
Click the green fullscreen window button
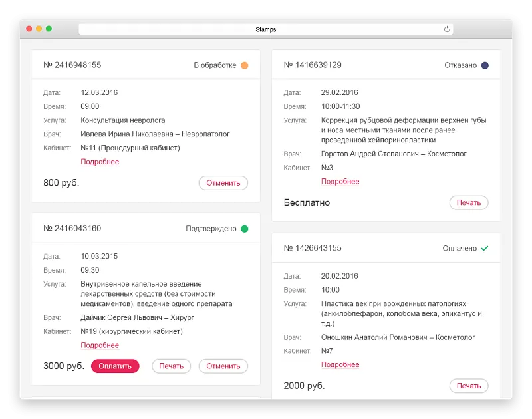(49, 29)
